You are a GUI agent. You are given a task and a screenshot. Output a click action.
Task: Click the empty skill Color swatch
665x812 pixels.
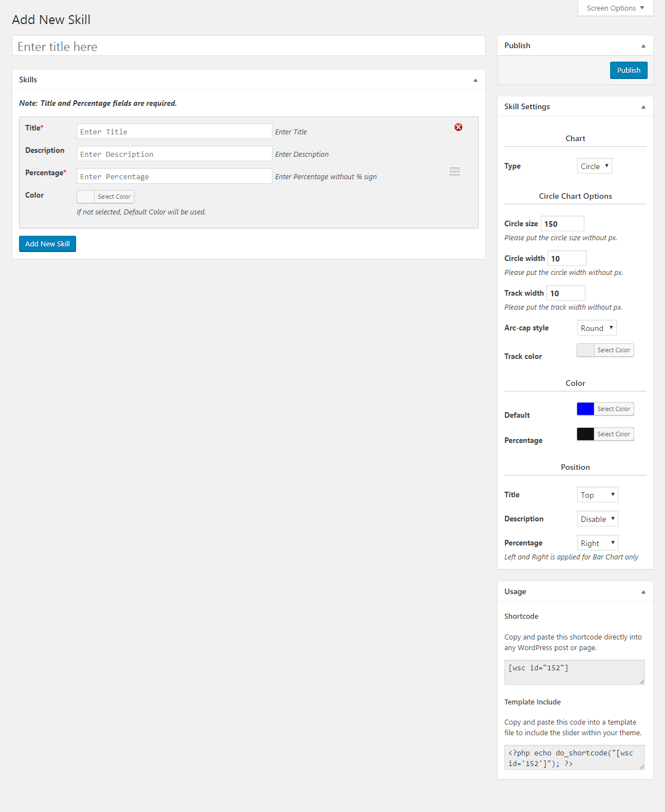point(86,197)
